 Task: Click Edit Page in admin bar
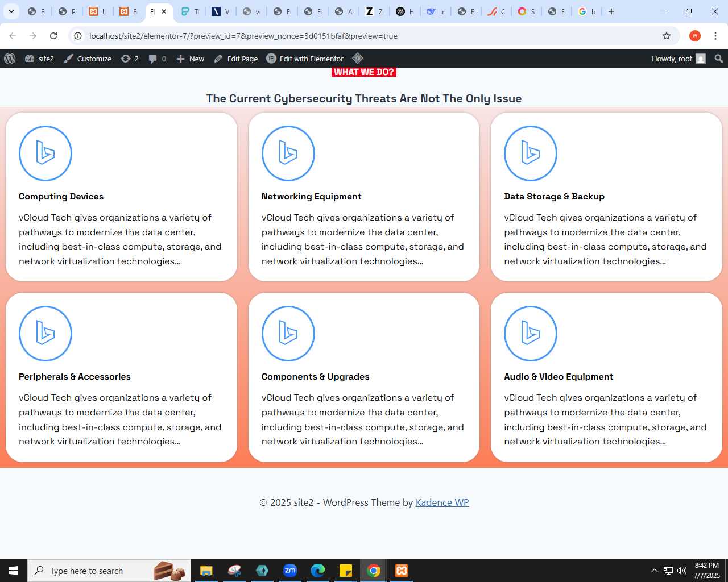point(236,59)
